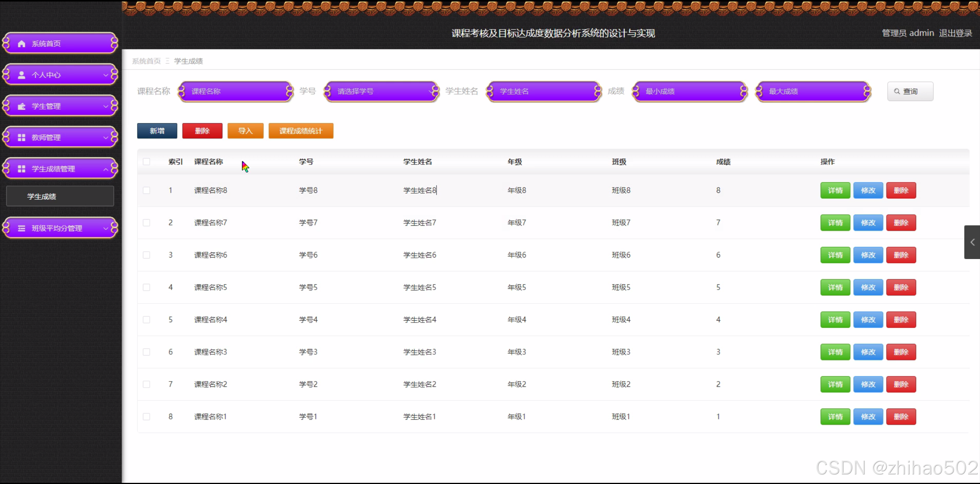Collapse the 学生成绩管理 menu chevron

(106, 169)
